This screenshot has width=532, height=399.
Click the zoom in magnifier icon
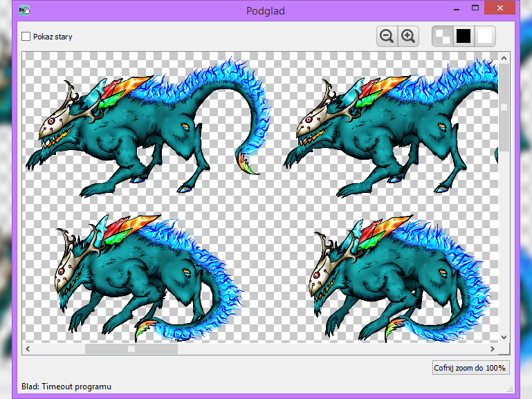click(x=408, y=36)
